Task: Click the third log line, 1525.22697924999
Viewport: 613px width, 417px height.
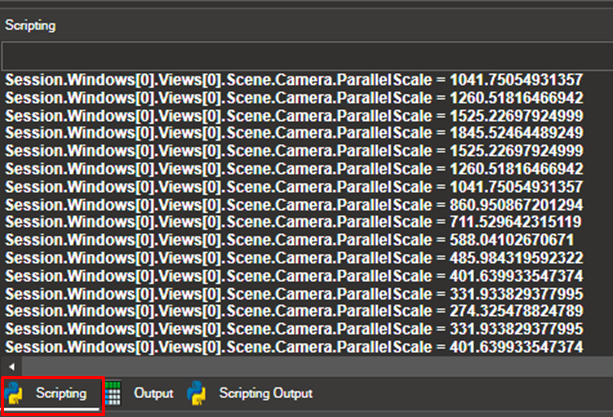Action: click(x=294, y=115)
